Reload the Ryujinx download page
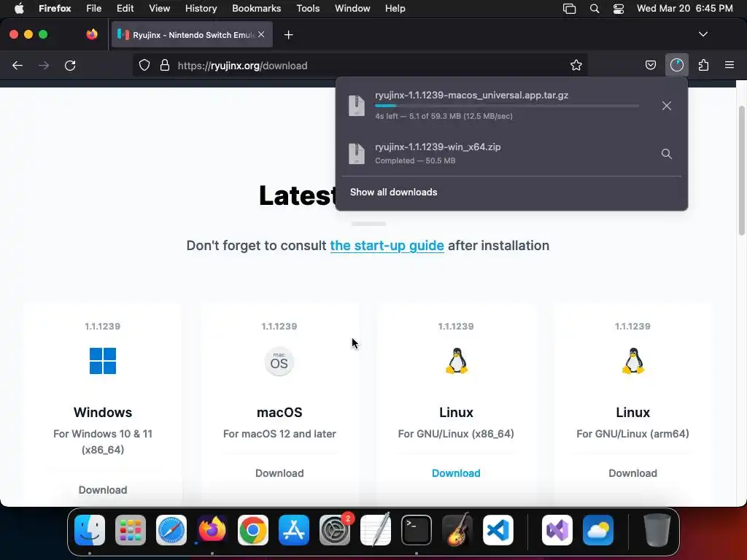 70,65
